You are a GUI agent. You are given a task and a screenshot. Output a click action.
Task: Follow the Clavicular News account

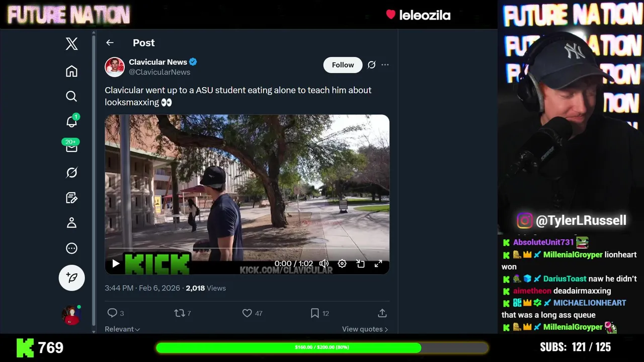click(x=343, y=65)
